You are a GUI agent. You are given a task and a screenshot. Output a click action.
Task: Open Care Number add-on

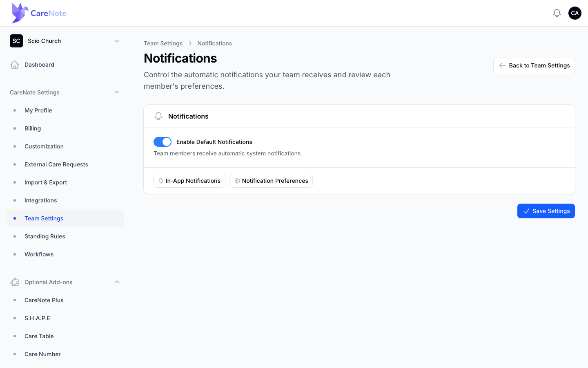(x=65, y=354)
